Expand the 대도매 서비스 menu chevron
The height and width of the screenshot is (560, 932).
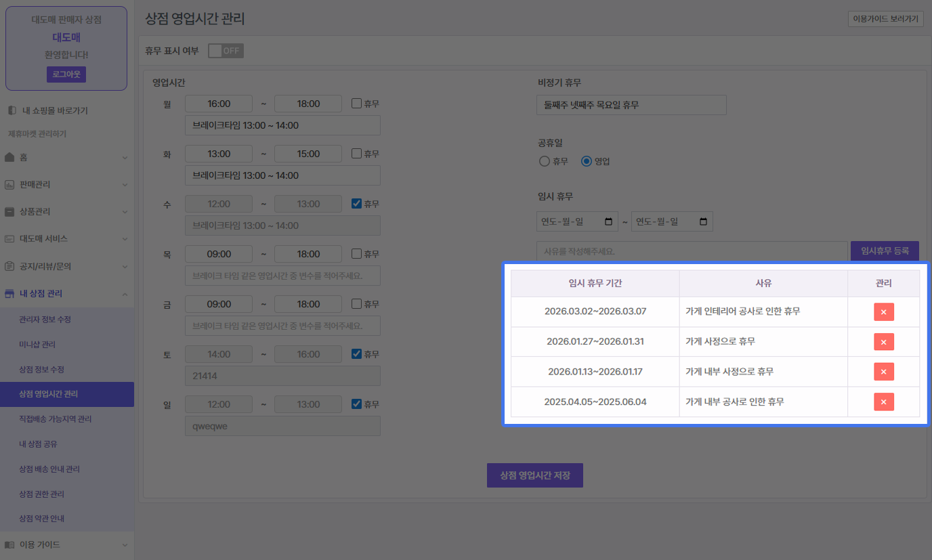125,239
